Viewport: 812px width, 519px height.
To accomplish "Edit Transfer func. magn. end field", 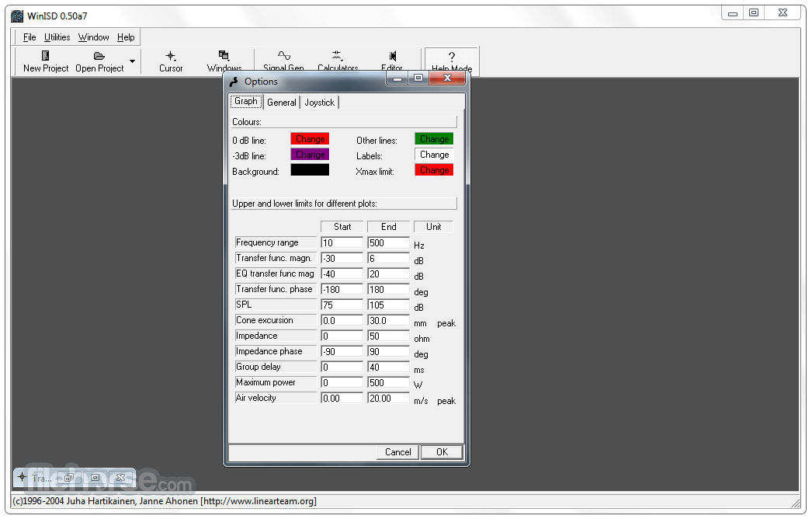I will pyautogui.click(x=388, y=258).
